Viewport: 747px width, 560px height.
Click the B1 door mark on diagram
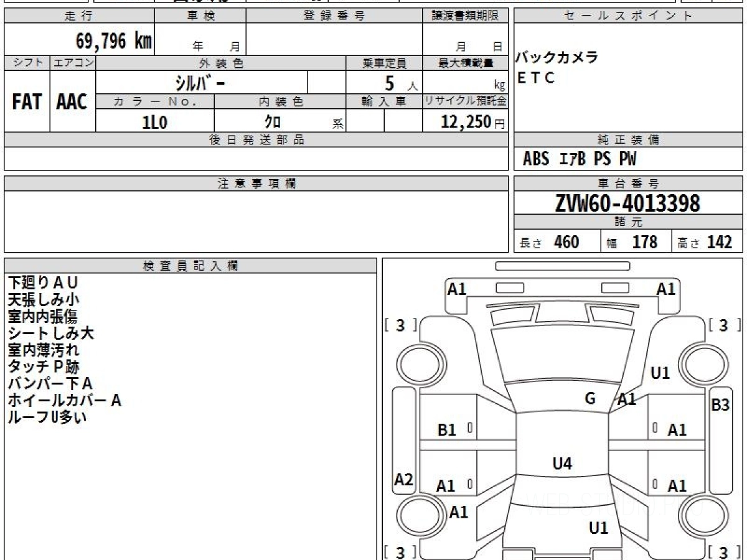click(x=447, y=429)
